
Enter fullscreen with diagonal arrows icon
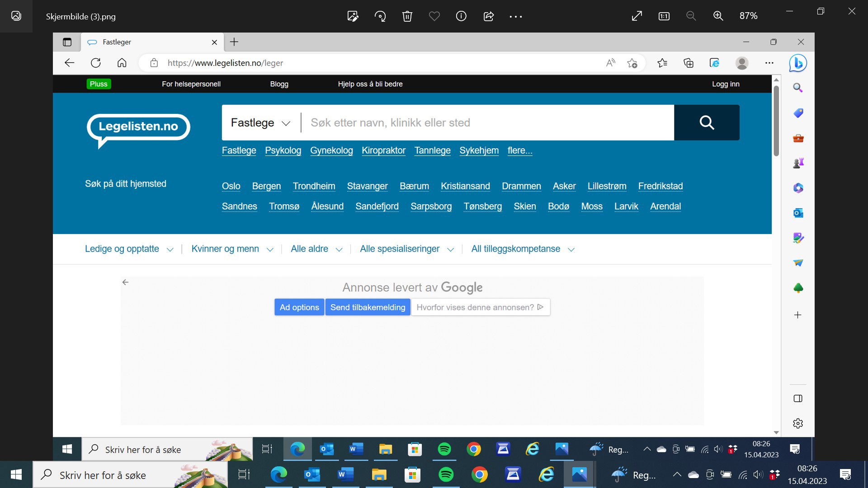[637, 16]
